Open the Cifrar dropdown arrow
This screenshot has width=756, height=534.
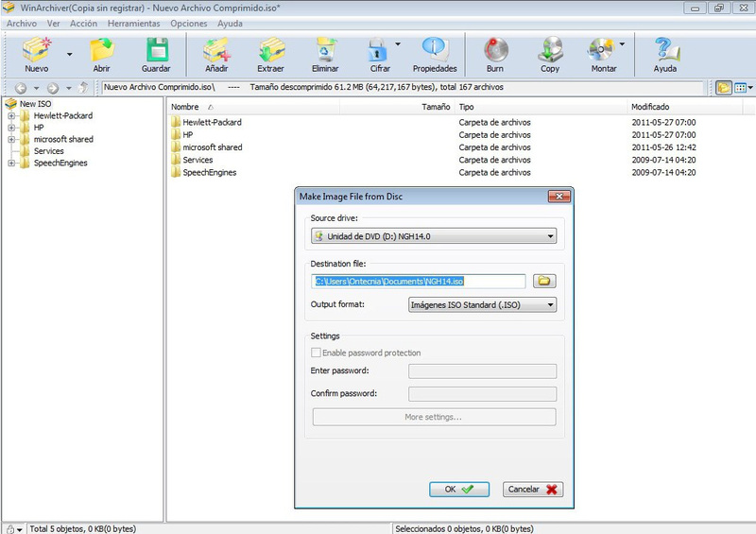click(x=398, y=43)
